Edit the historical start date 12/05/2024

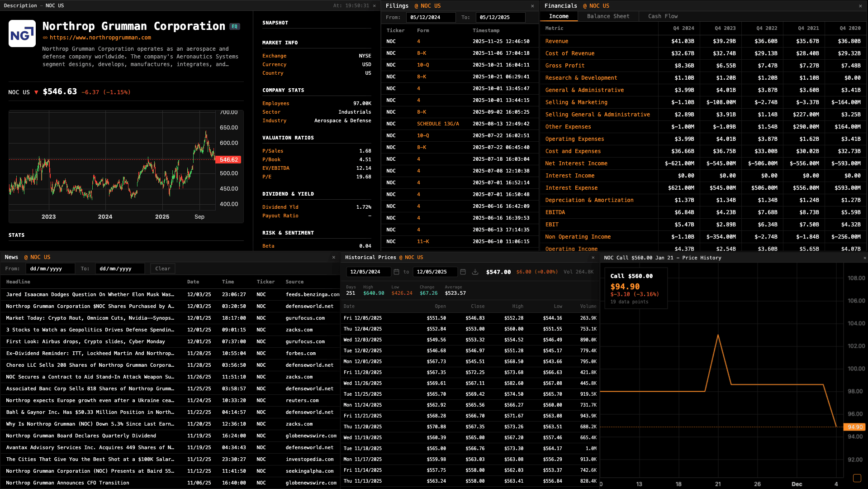369,272
